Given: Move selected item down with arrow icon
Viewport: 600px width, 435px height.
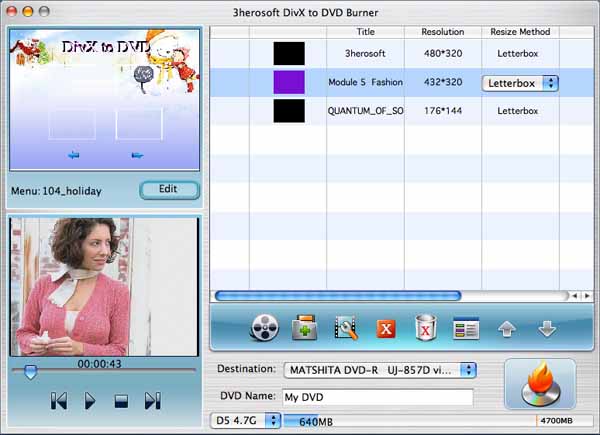Looking at the screenshot, I should tap(547, 328).
